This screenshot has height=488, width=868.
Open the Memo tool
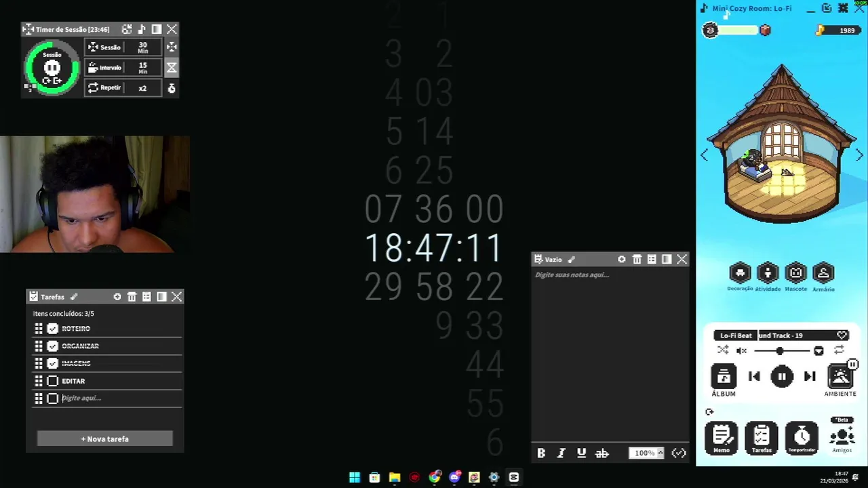[x=722, y=438]
